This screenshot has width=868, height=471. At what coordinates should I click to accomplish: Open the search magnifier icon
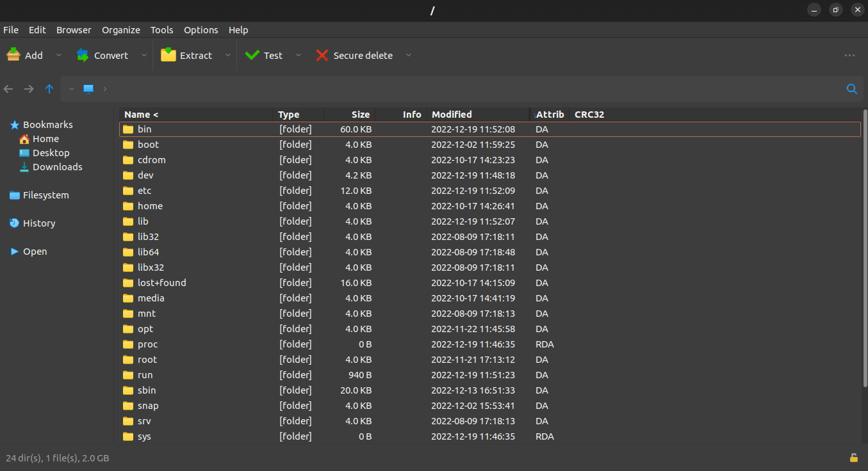click(851, 89)
